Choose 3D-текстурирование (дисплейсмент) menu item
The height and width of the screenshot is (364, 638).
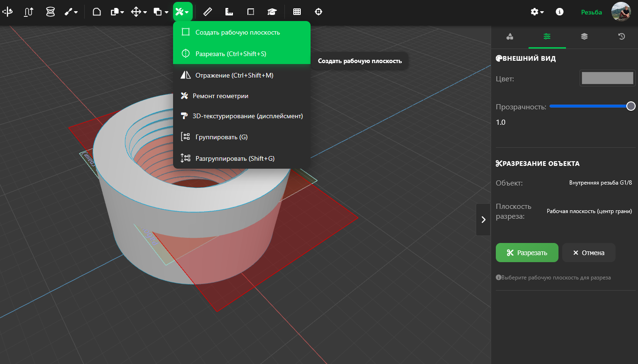pyautogui.click(x=242, y=116)
